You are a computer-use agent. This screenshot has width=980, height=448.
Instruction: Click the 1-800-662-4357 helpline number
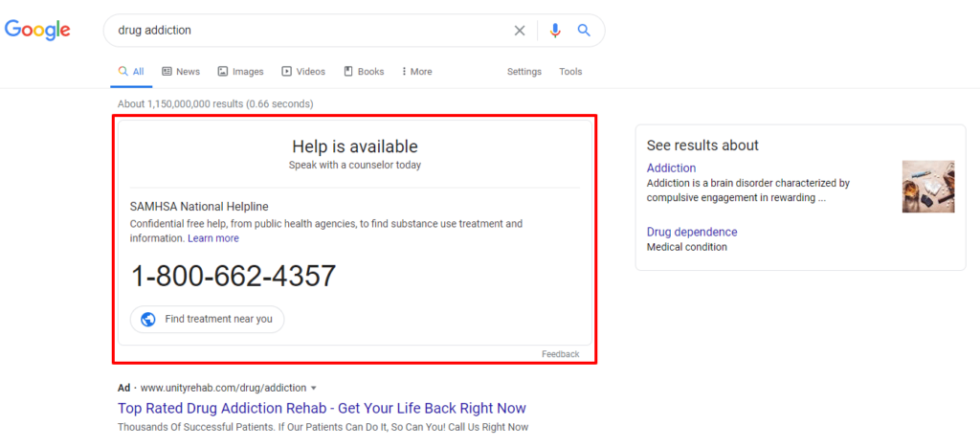point(234,276)
